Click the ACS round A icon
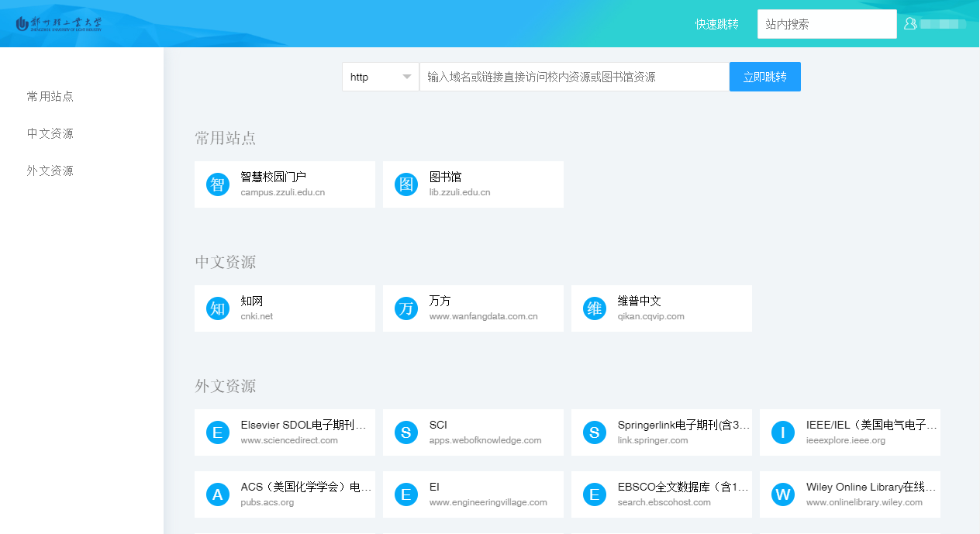The image size is (980, 534). tap(218, 494)
